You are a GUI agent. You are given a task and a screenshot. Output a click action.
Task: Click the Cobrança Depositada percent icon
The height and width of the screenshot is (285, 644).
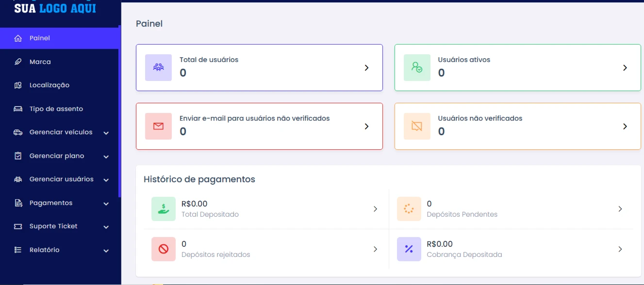coord(409,249)
